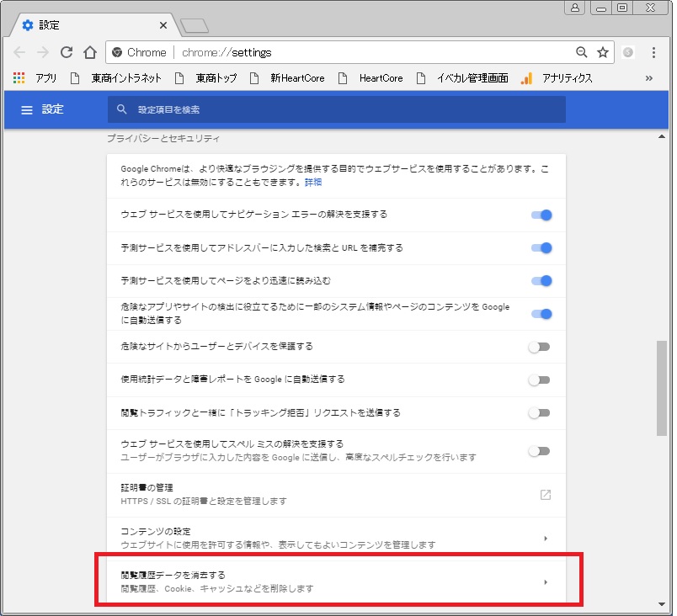
Task: Open アプリ shortcut in bookmarks bar
Action: [35, 78]
